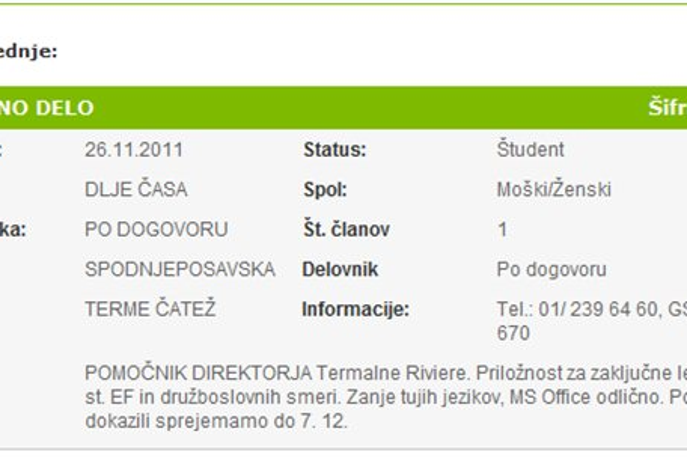The width and height of the screenshot is (687, 458).
Task: Select the SPODNJEPOSAVSKA region text
Action: (x=180, y=270)
